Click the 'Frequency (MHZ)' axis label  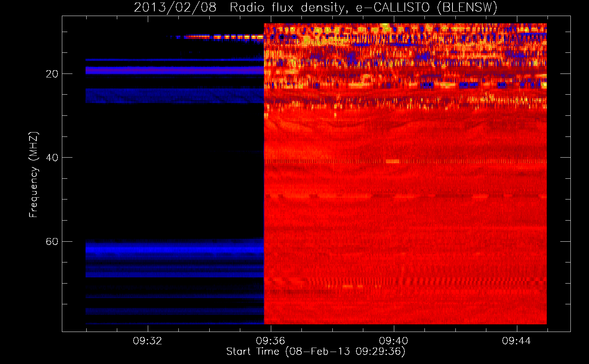point(33,175)
